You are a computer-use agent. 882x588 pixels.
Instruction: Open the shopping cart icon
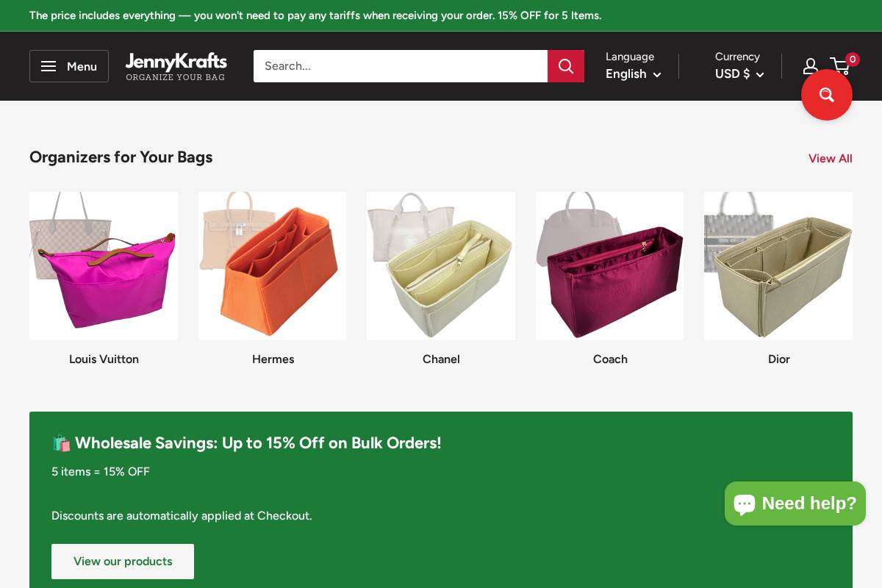pyautogui.click(x=840, y=66)
